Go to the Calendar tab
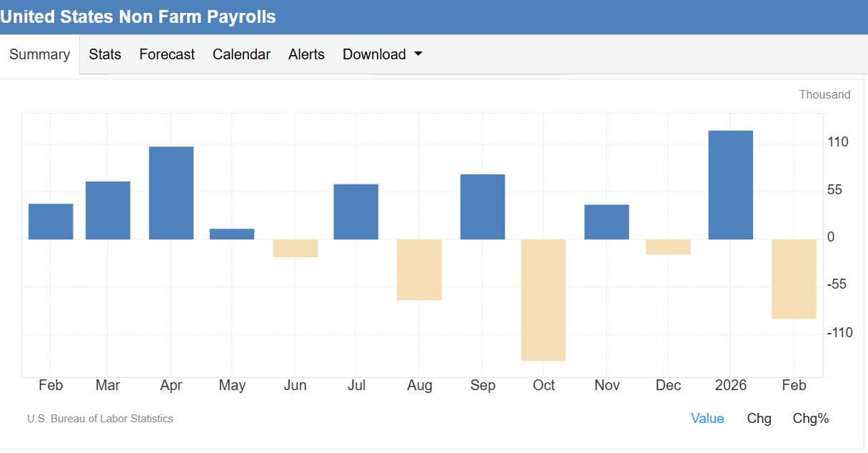 click(x=241, y=55)
